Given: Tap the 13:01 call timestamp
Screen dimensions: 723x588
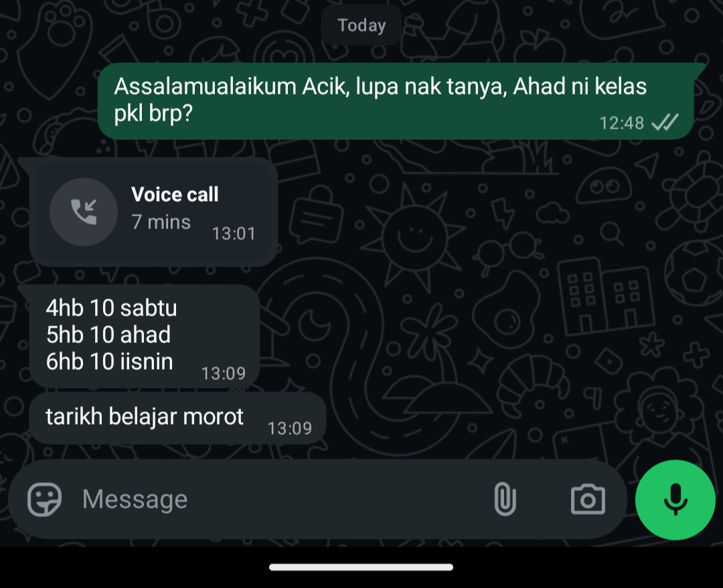Looking at the screenshot, I should click(x=234, y=234).
